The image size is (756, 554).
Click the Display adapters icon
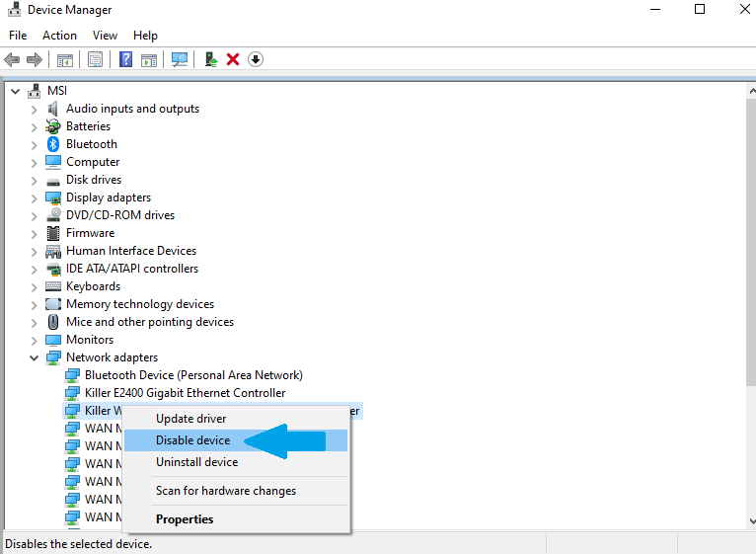click(53, 198)
